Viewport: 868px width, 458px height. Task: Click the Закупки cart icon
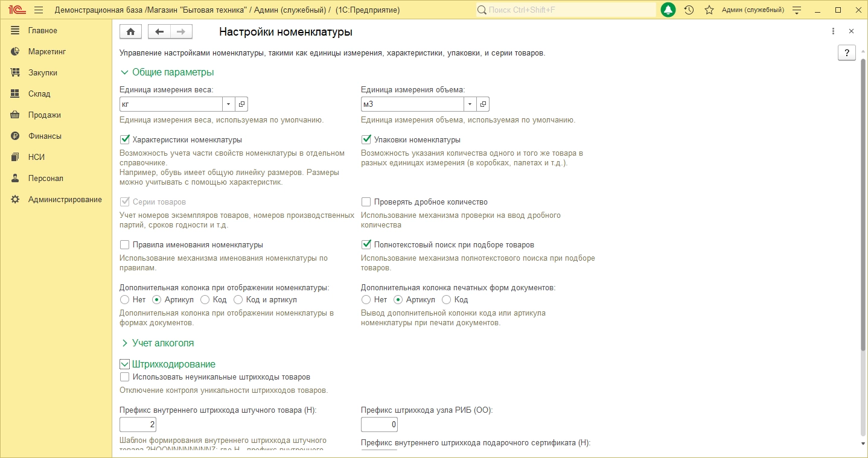tap(16, 72)
